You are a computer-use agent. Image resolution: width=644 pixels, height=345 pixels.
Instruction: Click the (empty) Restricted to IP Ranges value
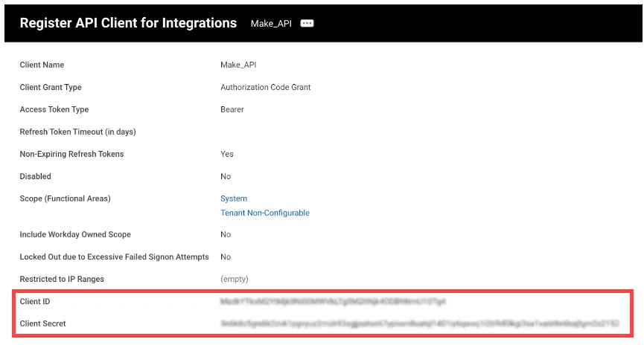pos(234,279)
